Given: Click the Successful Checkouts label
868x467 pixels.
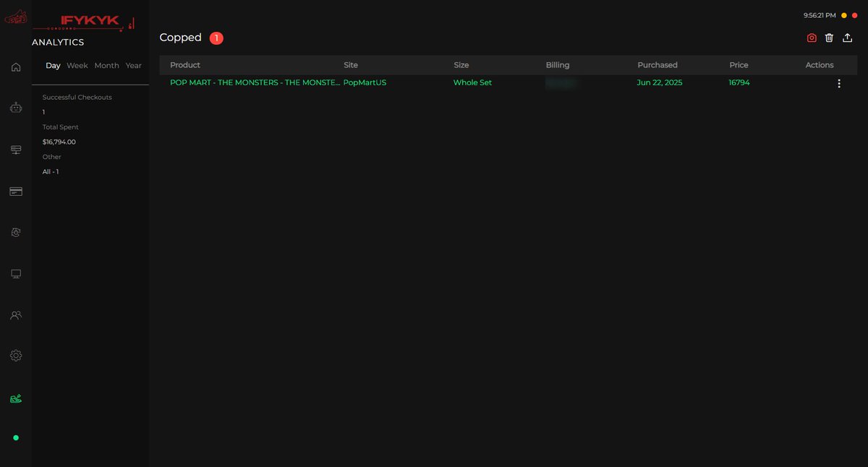Looking at the screenshot, I should (x=77, y=97).
